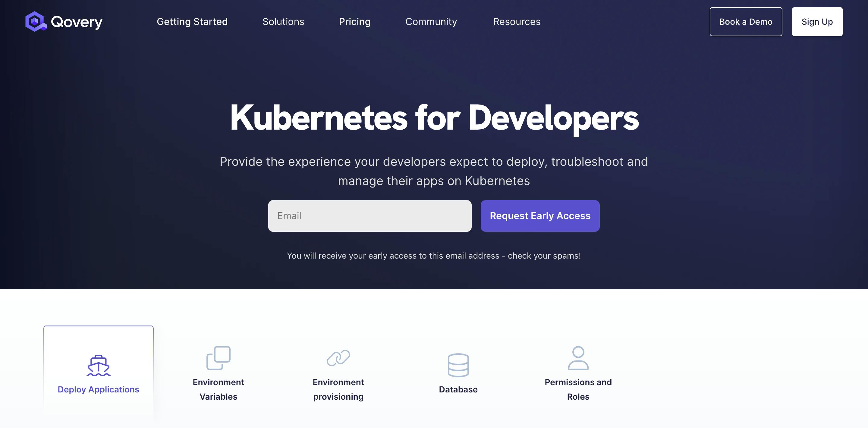Screen dimensions: 868x428
Task: Click the Qovery wordmark text
Action: [77, 22]
